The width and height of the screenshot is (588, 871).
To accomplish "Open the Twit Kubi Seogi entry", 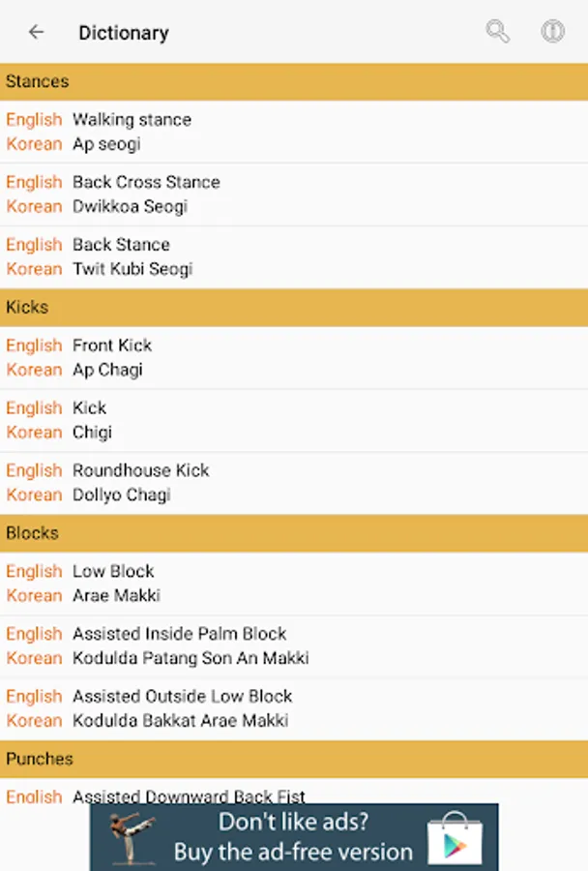I will [294, 257].
